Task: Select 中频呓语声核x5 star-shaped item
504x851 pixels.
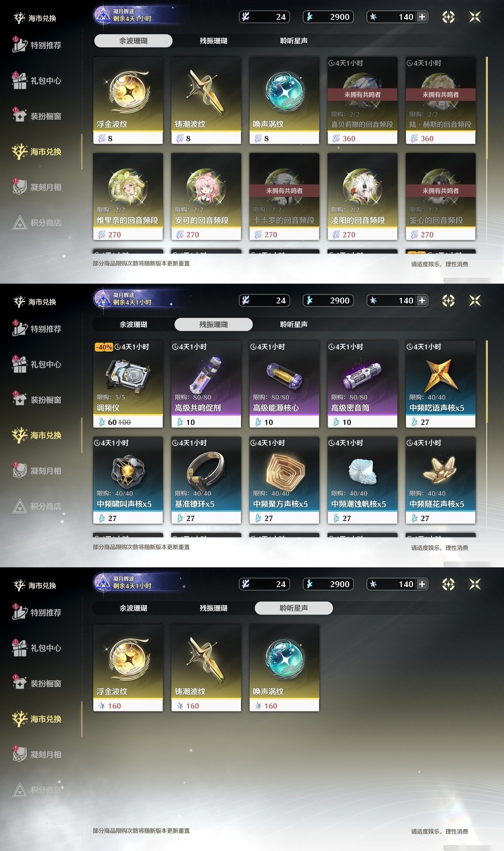Action: pyautogui.click(x=441, y=384)
